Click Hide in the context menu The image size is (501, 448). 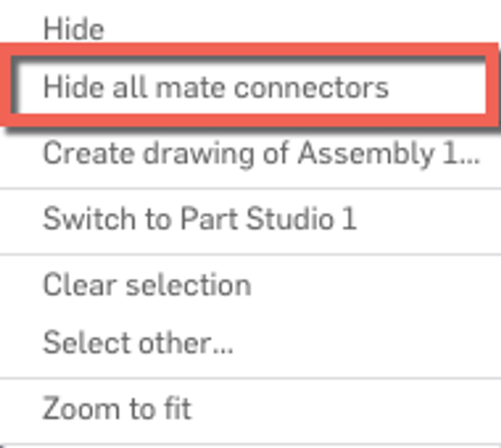coord(74,29)
